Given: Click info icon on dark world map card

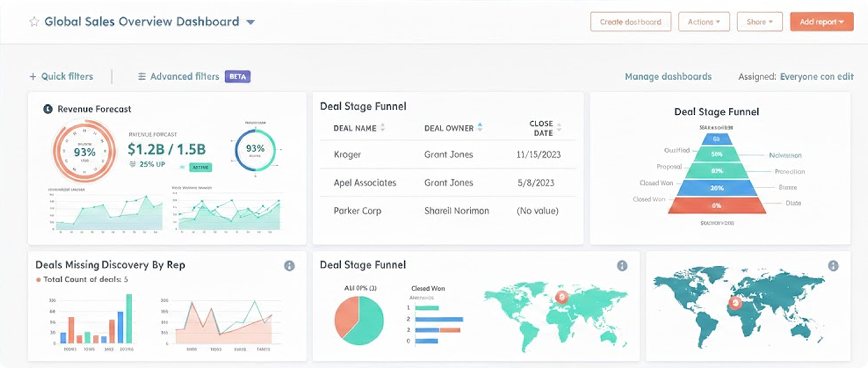Looking at the screenshot, I should (833, 266).
